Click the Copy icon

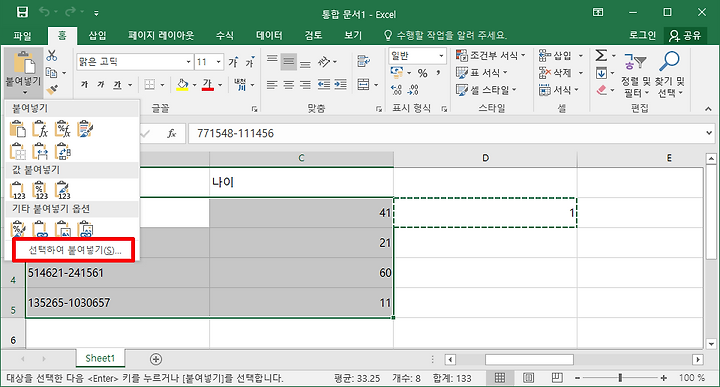point(51,73)
